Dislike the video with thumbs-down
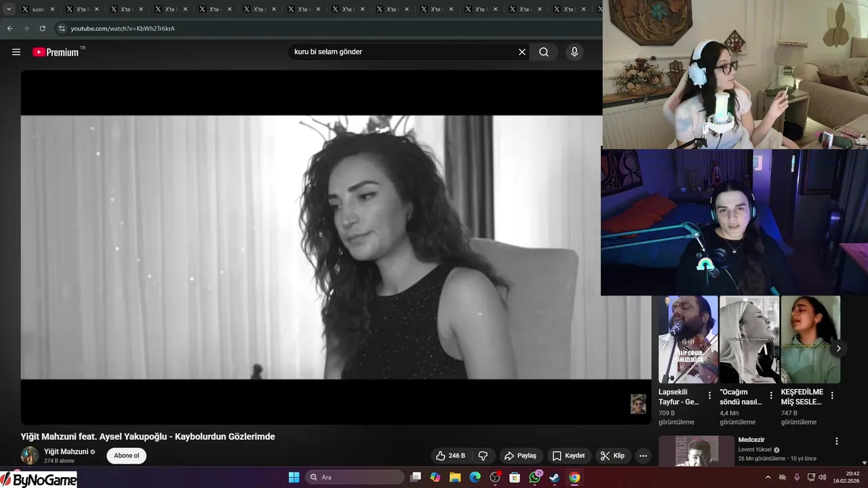This screenshot has height=488, width=868. [x=484, y=455]
